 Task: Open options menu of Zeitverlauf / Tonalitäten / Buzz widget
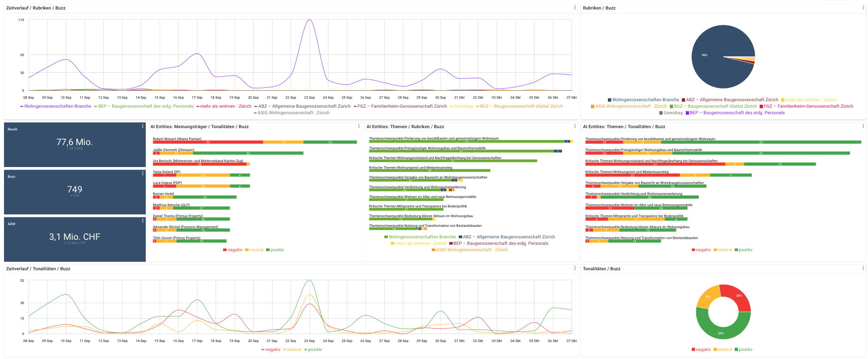click(x=575, y=268)
